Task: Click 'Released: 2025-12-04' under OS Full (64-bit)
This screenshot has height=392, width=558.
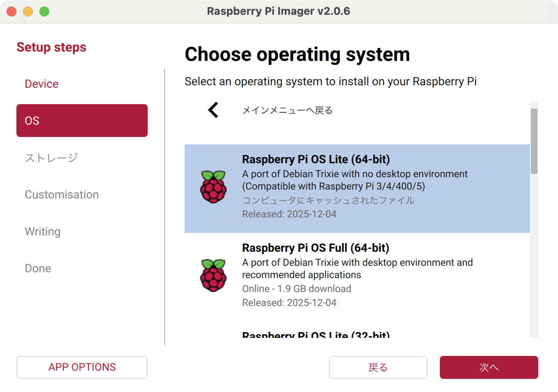Action: coord(289,303)
